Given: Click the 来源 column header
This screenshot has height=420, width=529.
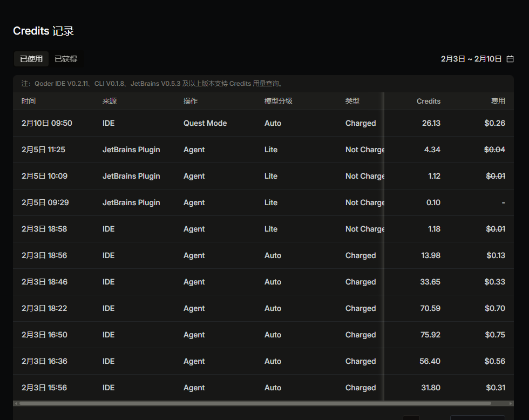Looking at the screenshot, I should [x=110, y=101].
